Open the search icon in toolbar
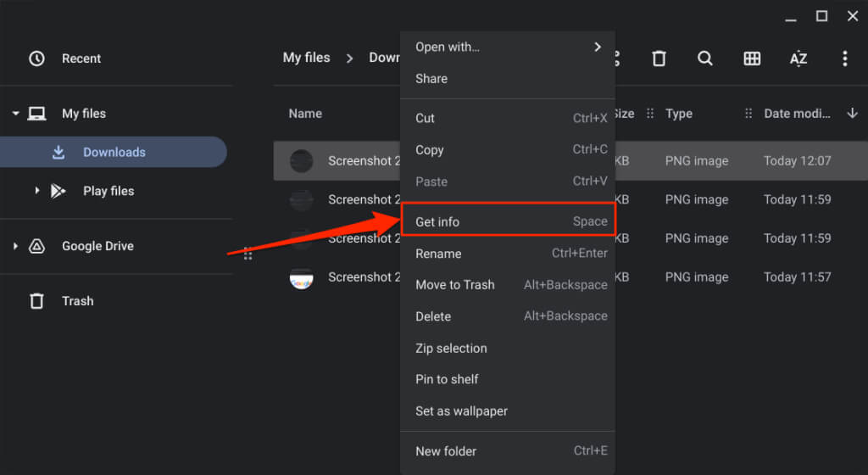Screen dimensions: 868x475 705,59
